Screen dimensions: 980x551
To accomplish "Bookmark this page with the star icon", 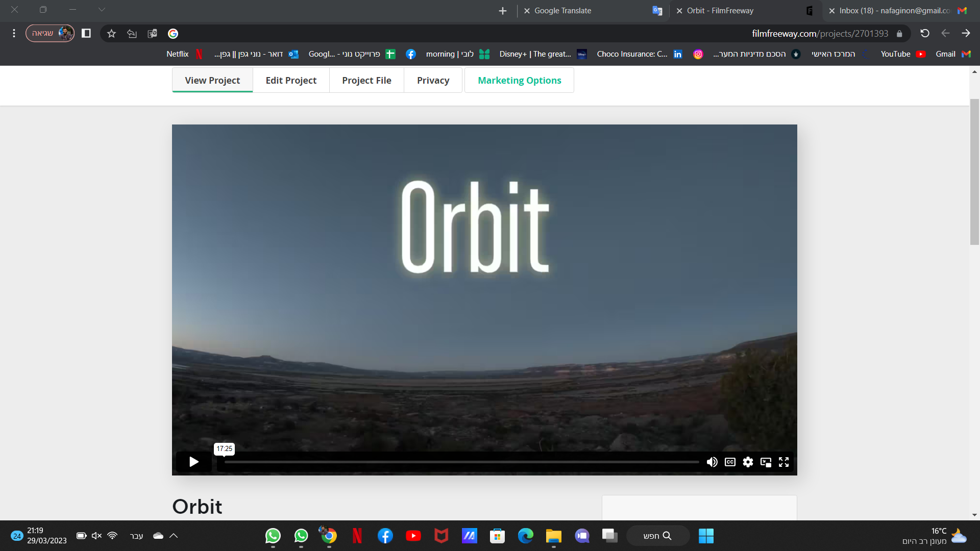I will tap(111, 33).
